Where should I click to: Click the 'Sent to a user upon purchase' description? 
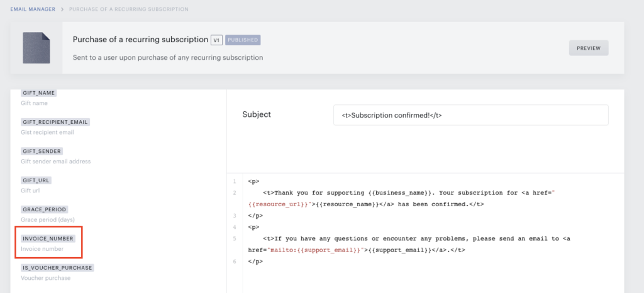[x=167, y=57]
